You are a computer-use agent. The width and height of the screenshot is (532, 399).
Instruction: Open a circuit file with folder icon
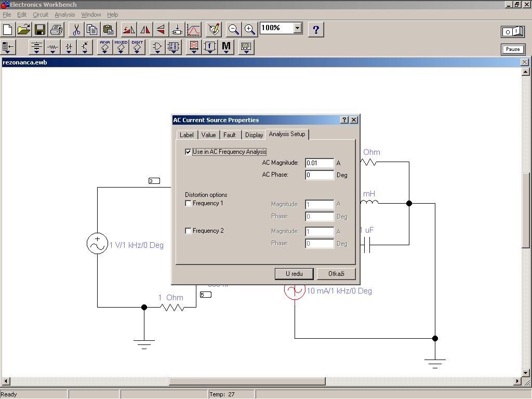pos(24,30)
